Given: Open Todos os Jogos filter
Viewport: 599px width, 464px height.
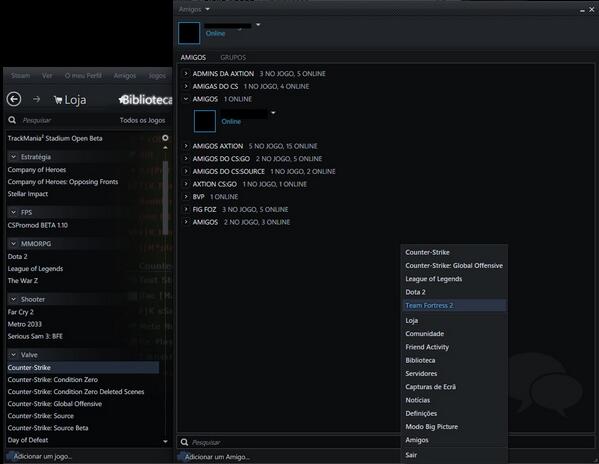Looking at the screenshot, I should click(142, 120).
